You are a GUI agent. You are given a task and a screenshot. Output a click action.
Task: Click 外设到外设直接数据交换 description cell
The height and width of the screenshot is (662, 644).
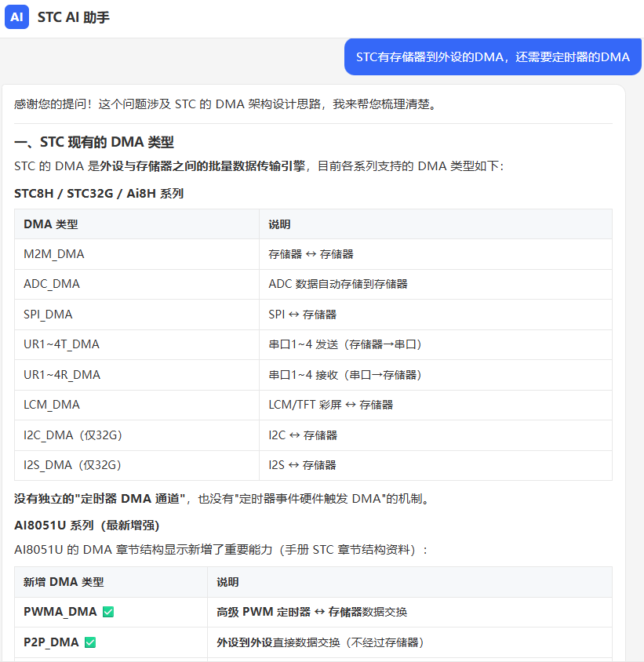[x=409, y=642]
